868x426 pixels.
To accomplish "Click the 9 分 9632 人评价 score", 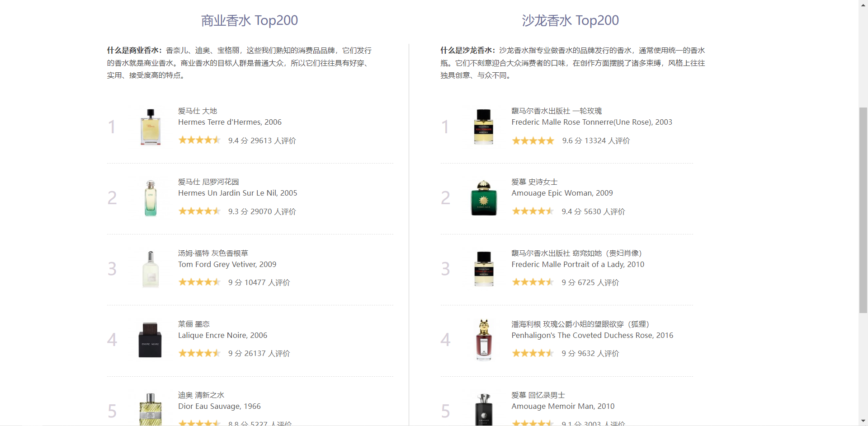I will [x=590, y=354].
